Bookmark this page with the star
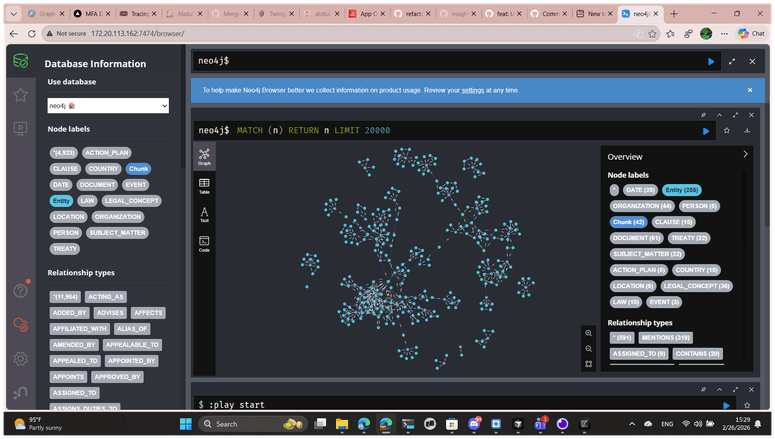 tap(652, 34)
